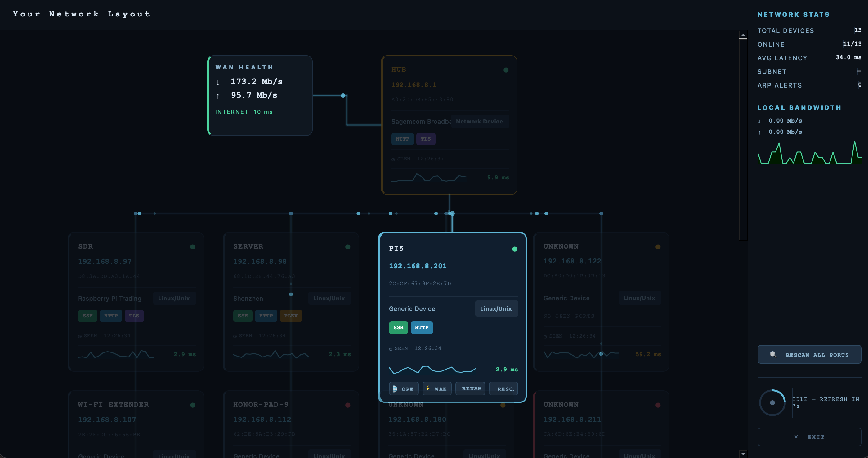Click the scrollbar down arrow
Image resolution: width=868 pixels, height=458 pixels.
pos(743,454)
